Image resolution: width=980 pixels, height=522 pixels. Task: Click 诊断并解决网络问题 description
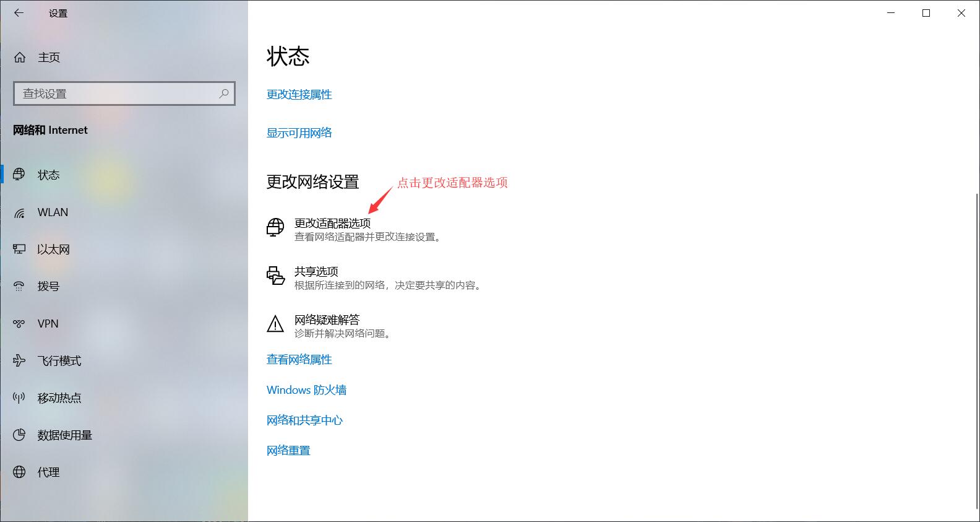[343, 334]
